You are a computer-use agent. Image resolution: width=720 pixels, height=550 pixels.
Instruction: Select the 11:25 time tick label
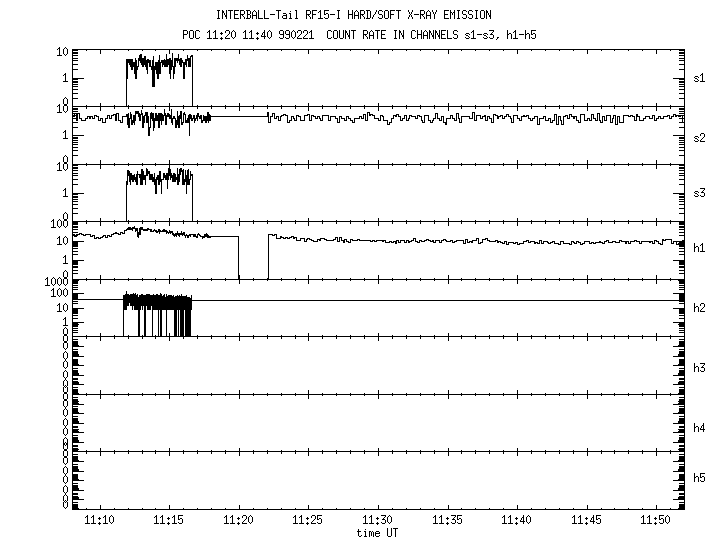tap(308, 521)
